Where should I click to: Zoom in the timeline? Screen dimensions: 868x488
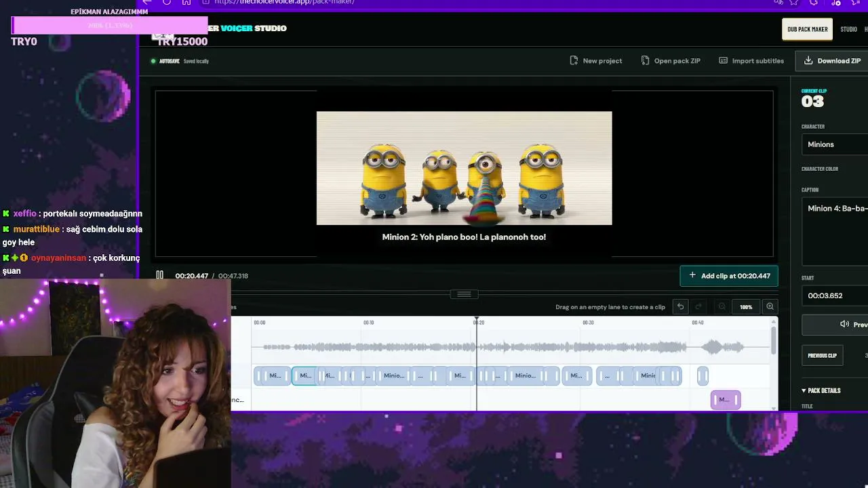coord(770,307)
